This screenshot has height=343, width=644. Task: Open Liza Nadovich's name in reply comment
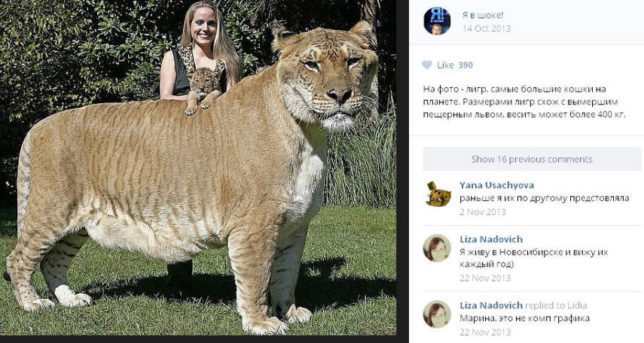tap(491, 305)
